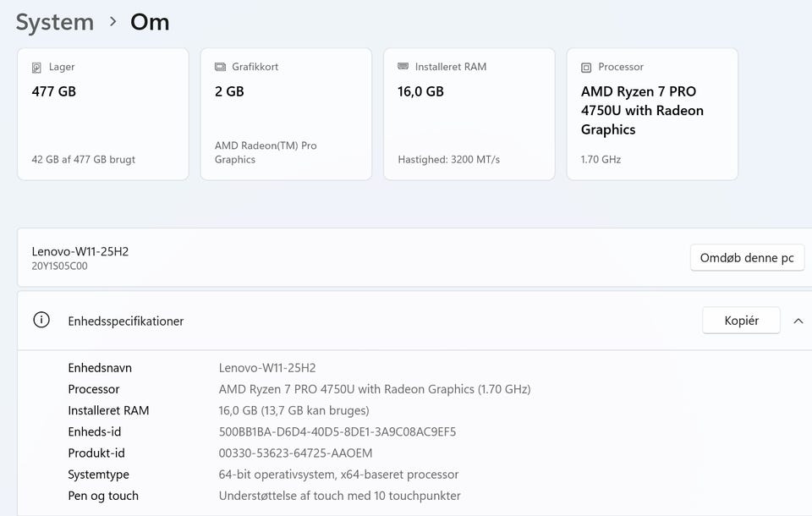The width and height of the screenshot is (812, 516).
Task: Open the Lager 477 GB card
Action: pyautogui.click(x=103, y=114)
